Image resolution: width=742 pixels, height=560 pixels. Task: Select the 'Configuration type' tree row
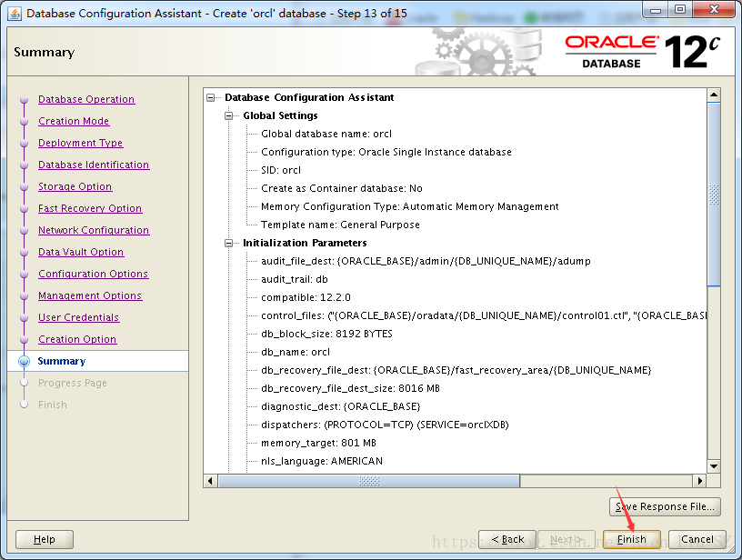click(386, 152)
